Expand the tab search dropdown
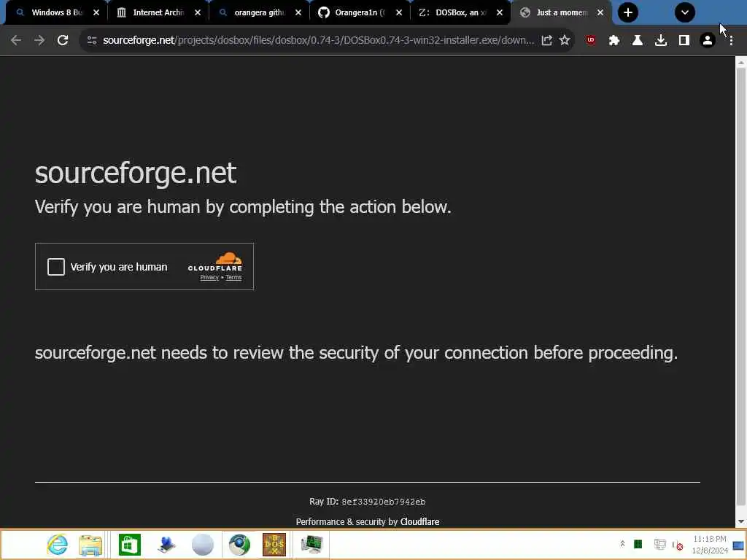Image resolution: width=747 pixels, height=560 pixels. point(684,12)
